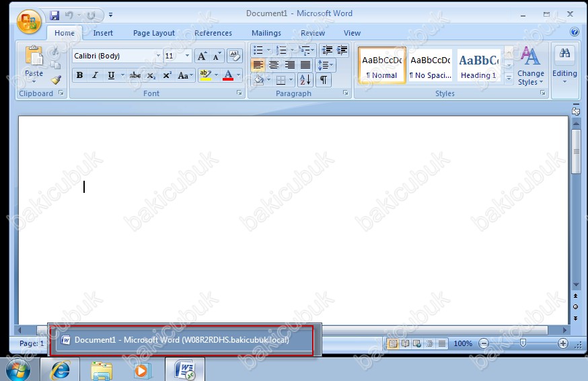Open the font color dropdown arrow
Viewport: 588px width, 381px height.
pos(239,75)
